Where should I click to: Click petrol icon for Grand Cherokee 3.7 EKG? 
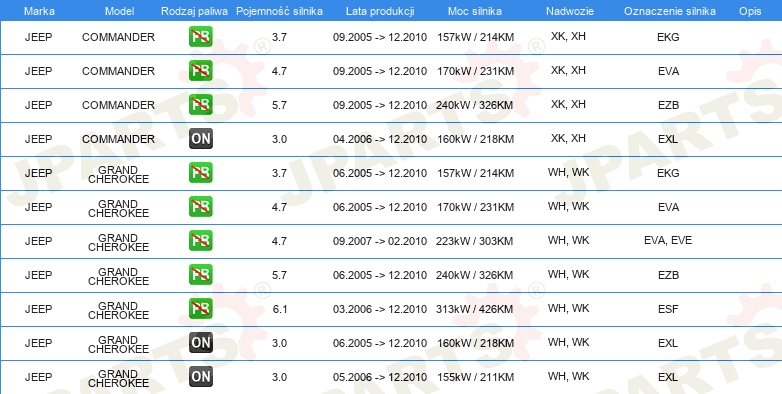pos(201,173)
